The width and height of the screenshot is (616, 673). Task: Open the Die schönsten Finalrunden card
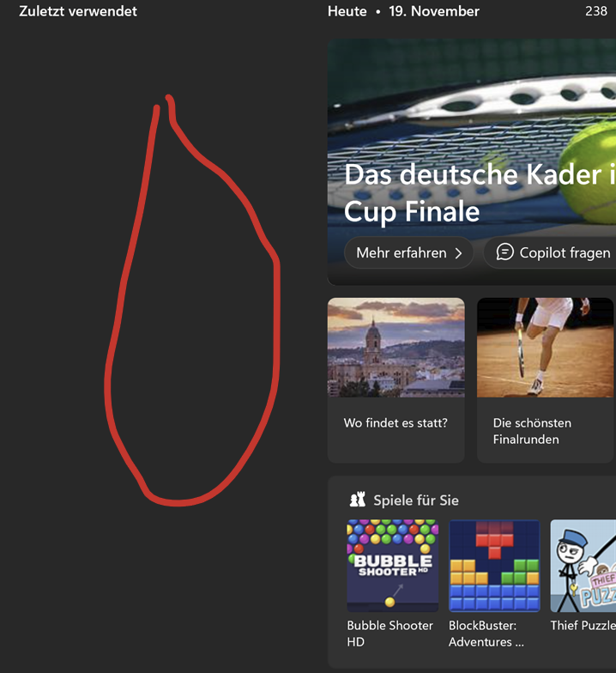(546, 379)
